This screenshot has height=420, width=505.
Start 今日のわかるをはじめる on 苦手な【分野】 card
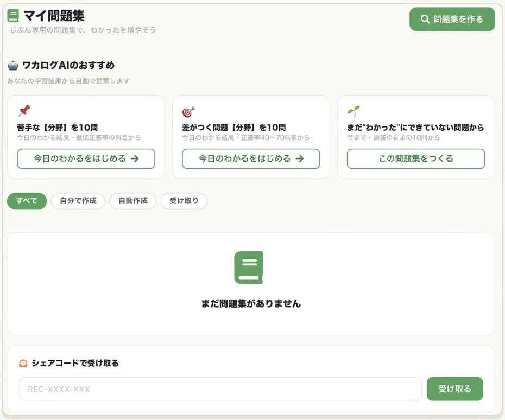[x=86, y=158]
